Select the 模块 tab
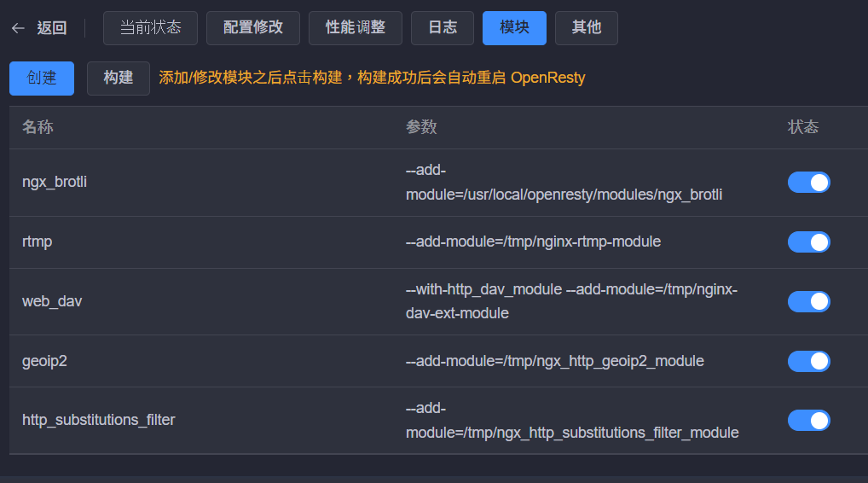Image resolution: width=868 pixels, height=483 pixels. (514, 28)
